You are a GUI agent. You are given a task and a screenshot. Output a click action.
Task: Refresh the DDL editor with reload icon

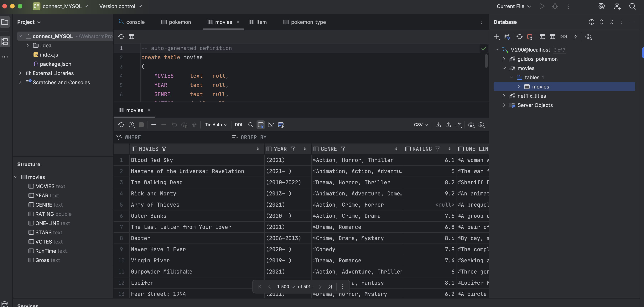(121, 37)
